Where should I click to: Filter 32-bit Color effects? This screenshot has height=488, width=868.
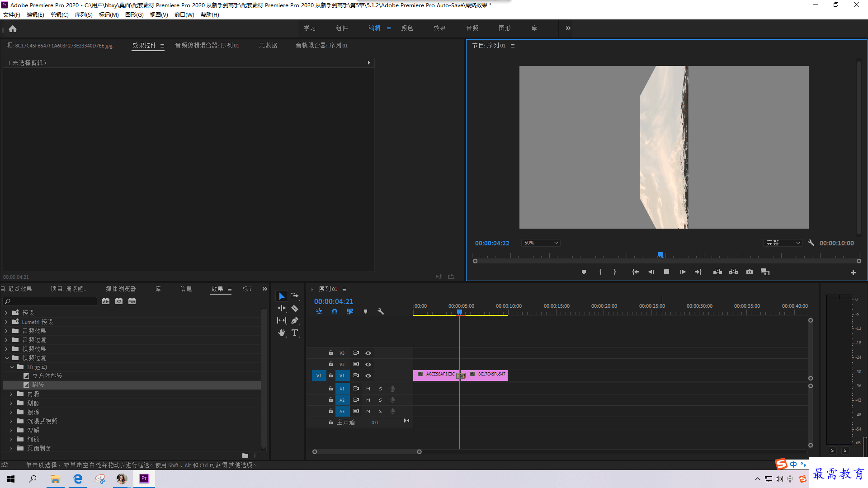[x=119, y=301]
